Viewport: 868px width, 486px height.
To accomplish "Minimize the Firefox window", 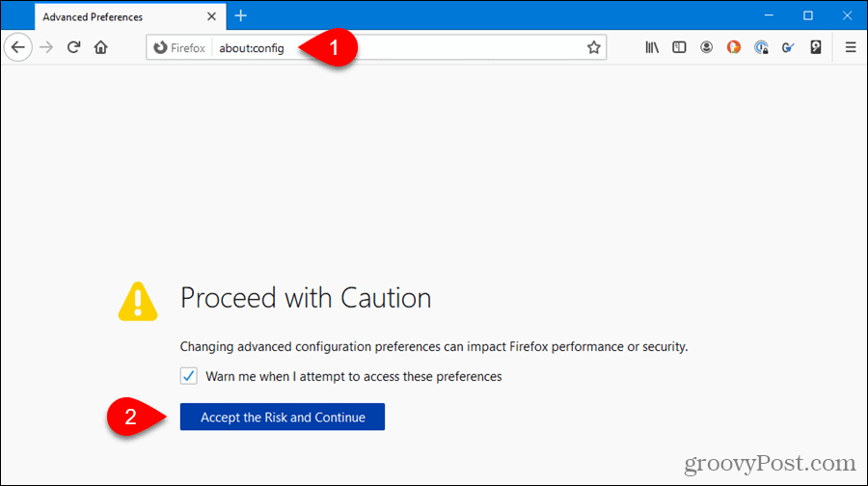I will click(x=769, y=15).
